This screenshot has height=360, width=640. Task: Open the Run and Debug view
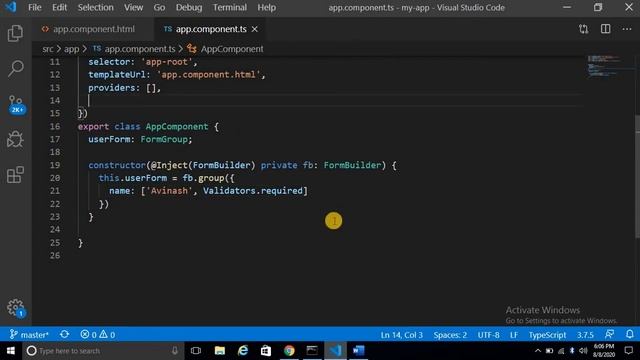[15, 139]
